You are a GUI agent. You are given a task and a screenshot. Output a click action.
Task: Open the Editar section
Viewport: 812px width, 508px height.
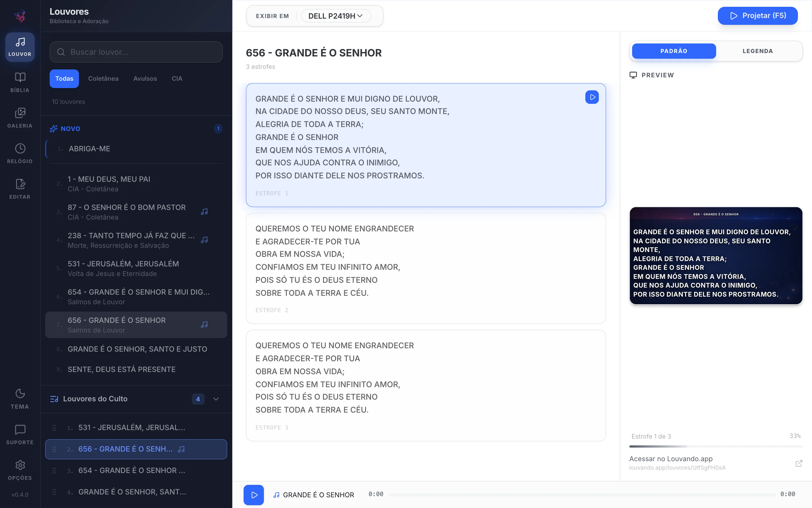pyautogui.click(x=20, y=189)
